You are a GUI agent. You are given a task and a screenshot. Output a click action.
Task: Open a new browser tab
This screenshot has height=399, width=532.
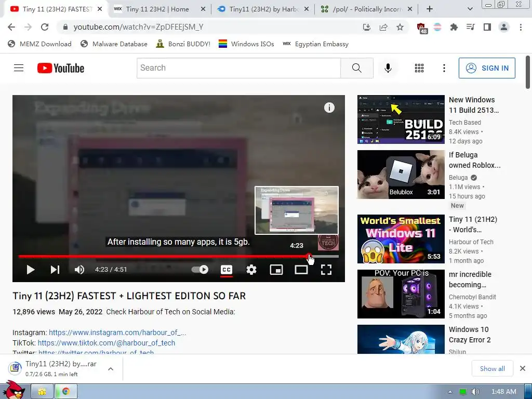click(x=430, y=9)
